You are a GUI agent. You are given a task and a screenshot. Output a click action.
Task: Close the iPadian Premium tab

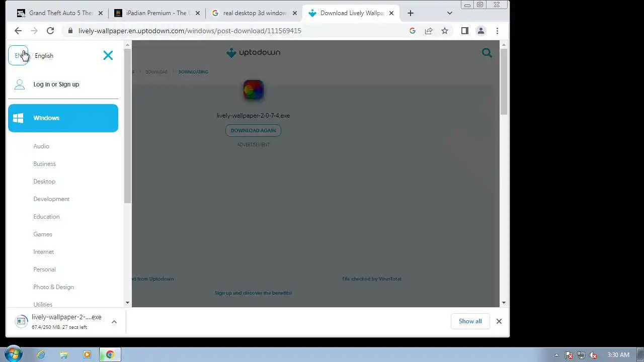pos(197,13)
